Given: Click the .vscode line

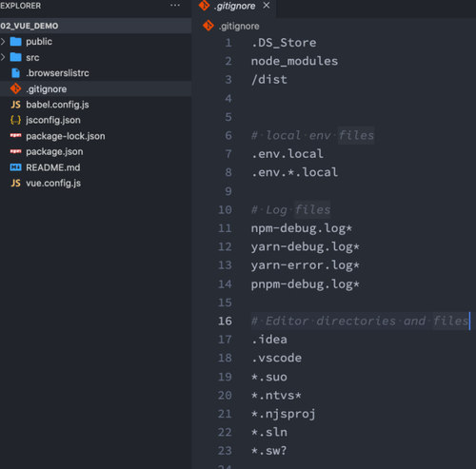Looking at the screenshot, I should [x=276, y=358].
